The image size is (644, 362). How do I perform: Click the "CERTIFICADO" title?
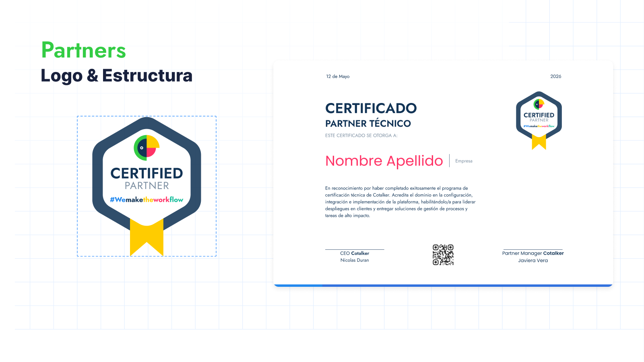[371, 108]
